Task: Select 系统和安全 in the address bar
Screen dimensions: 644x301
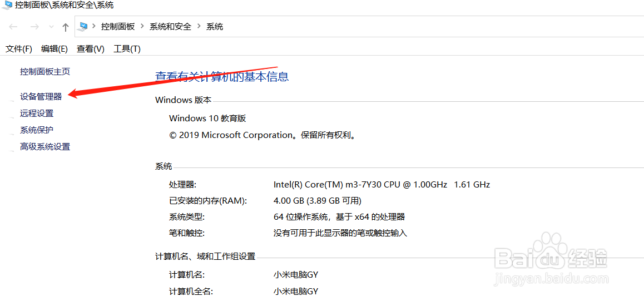Action: pos(170,27)
